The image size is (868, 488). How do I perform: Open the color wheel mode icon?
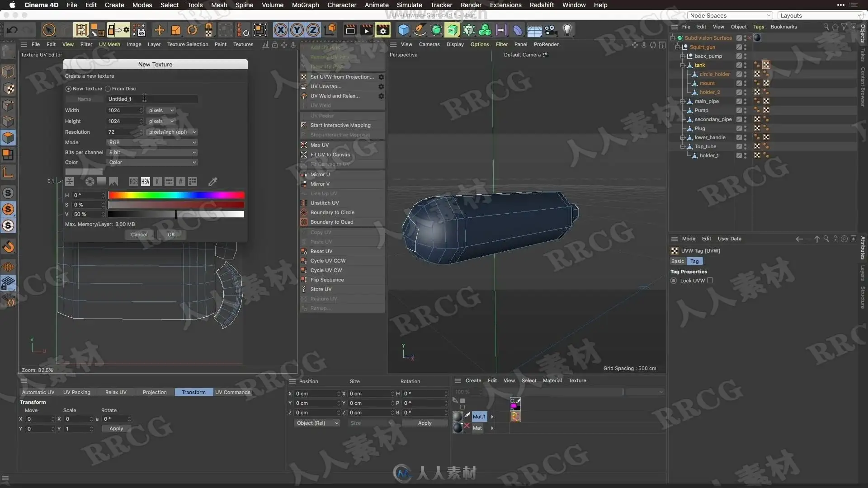(90, 182)
